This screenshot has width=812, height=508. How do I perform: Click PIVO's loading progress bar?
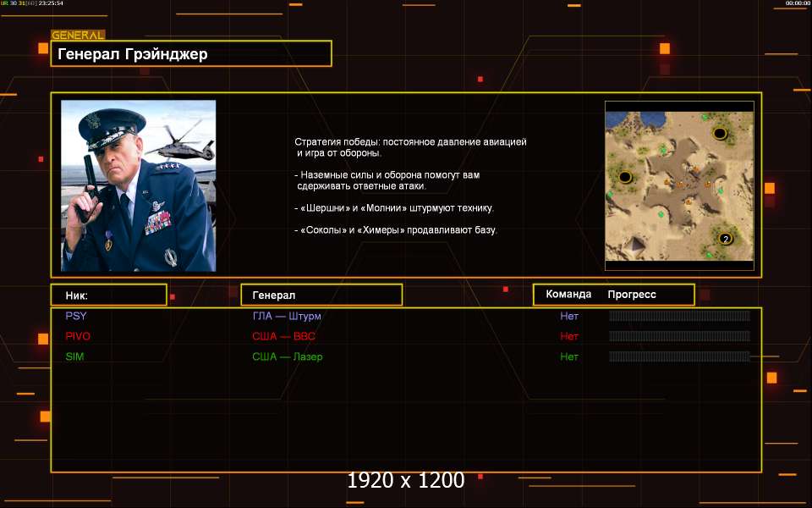pos(679,336)
